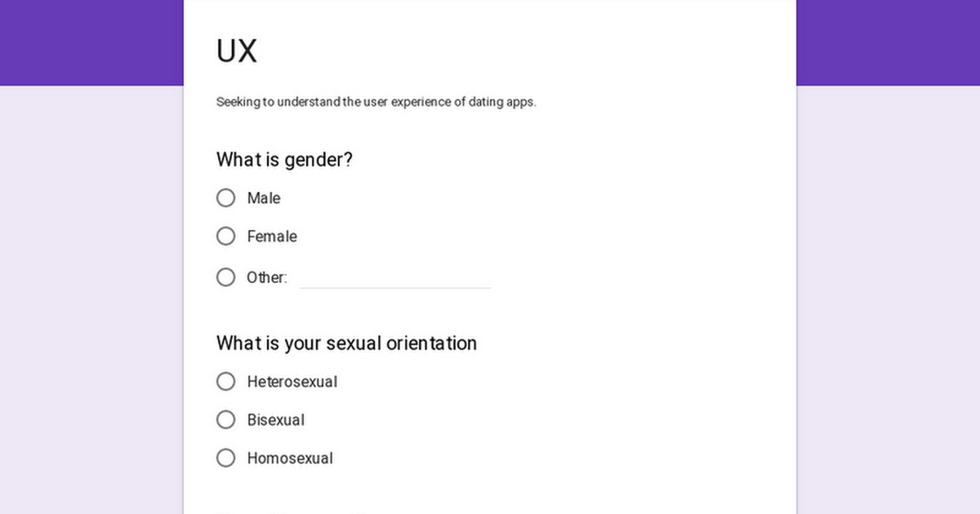Choose the Other gender radio circle
The image size is (980, 514).
(226, 277)
